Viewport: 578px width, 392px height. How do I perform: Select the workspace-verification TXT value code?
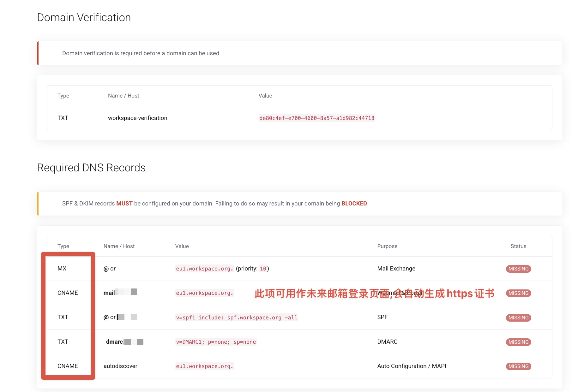[317, 118]
